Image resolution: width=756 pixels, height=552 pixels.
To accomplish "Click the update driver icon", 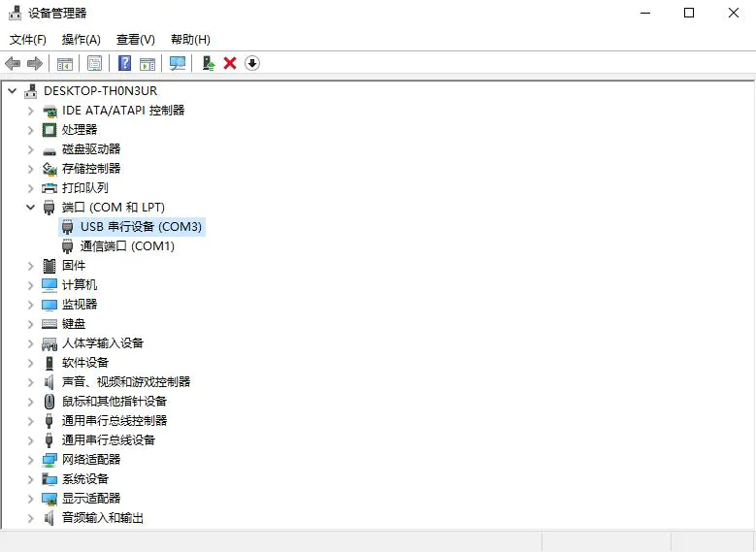I will point(209,63).
